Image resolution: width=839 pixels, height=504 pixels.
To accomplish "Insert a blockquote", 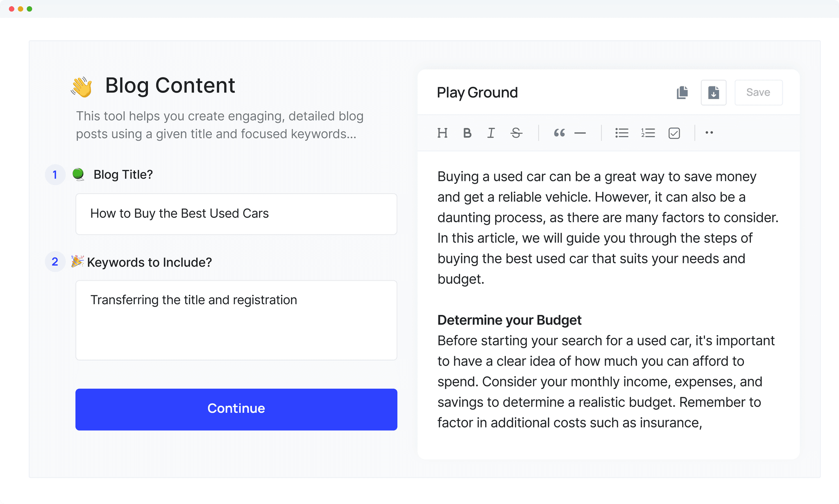I will [x=560, y=133].
